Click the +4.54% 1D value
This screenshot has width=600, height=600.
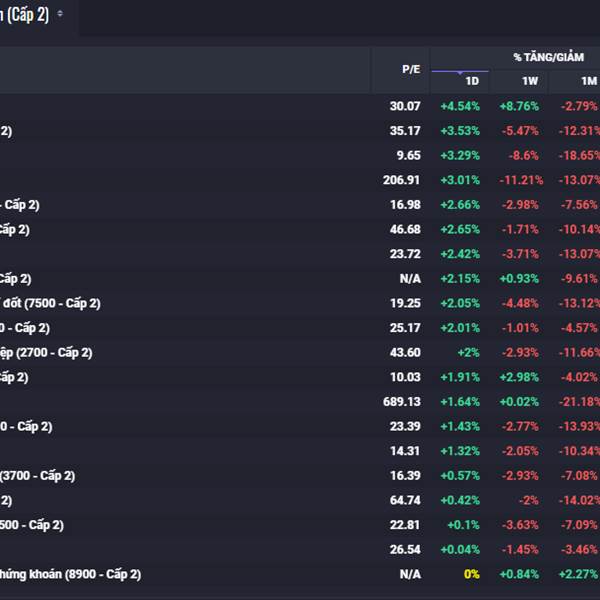[x=461, y=106]
